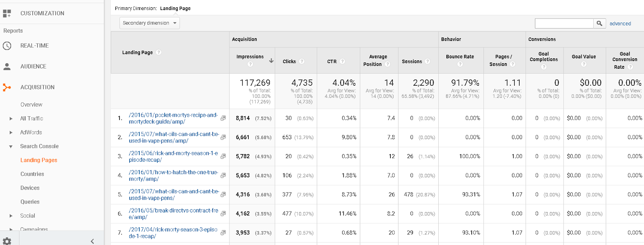Open /2016/05/break-directvs-contract-free/amp/ link
Viewport: 644px width, 245px height.
173,214
